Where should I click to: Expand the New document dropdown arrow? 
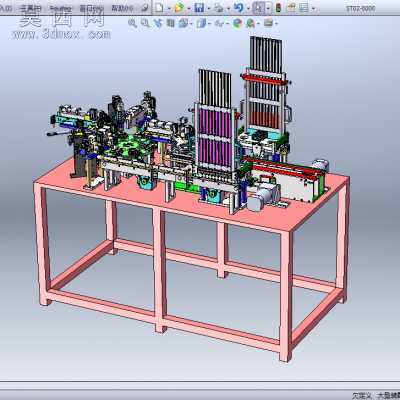coord(169,8)
